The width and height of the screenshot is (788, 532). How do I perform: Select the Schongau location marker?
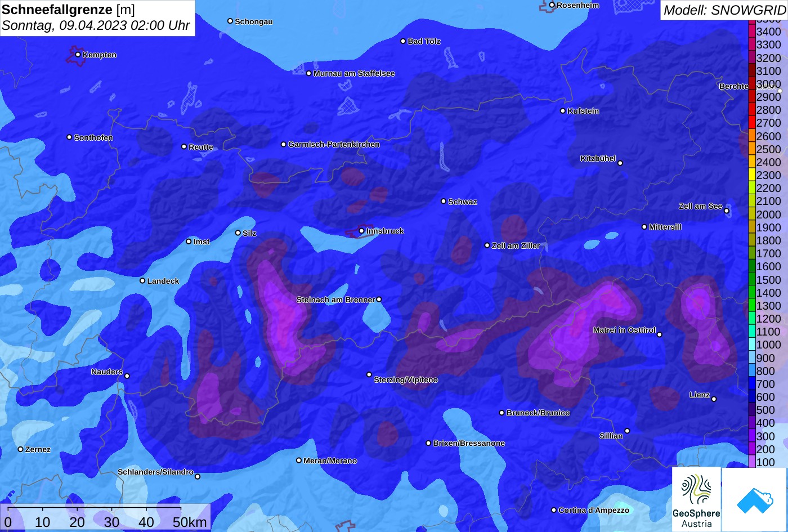(x=230, y=21)
